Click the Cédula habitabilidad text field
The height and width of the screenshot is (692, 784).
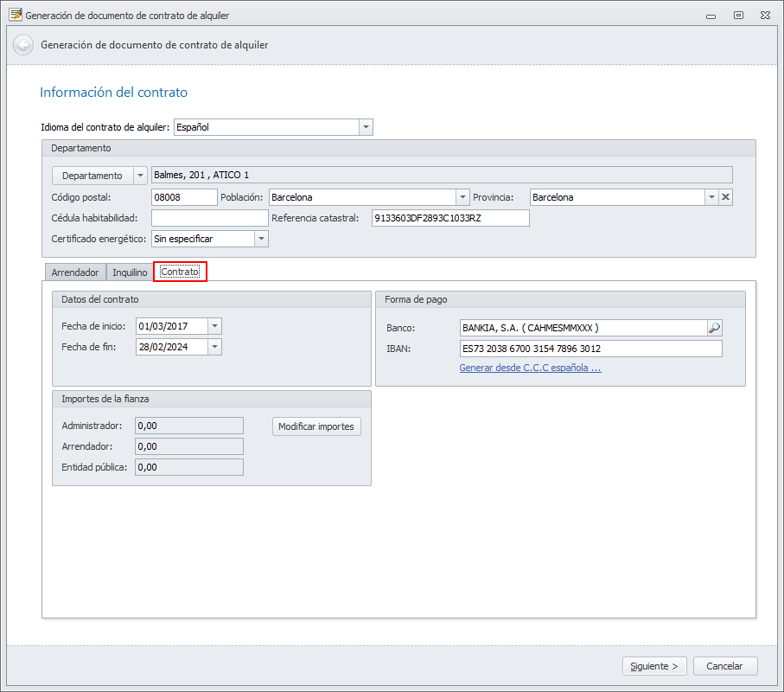209,218
